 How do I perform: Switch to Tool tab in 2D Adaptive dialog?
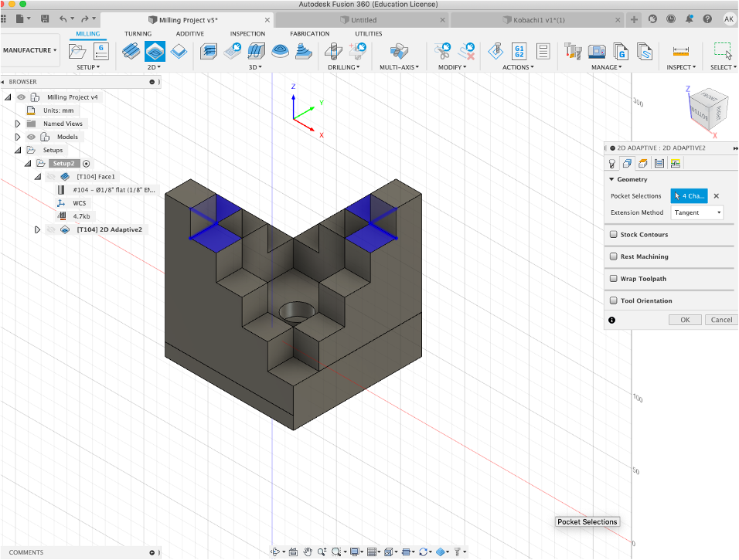pyautogui.click(x=612, y=164)
